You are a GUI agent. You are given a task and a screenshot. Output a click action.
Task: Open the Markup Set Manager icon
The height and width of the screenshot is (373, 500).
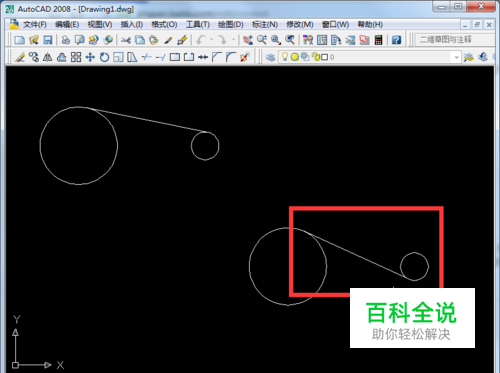click(x=364, y=40)
